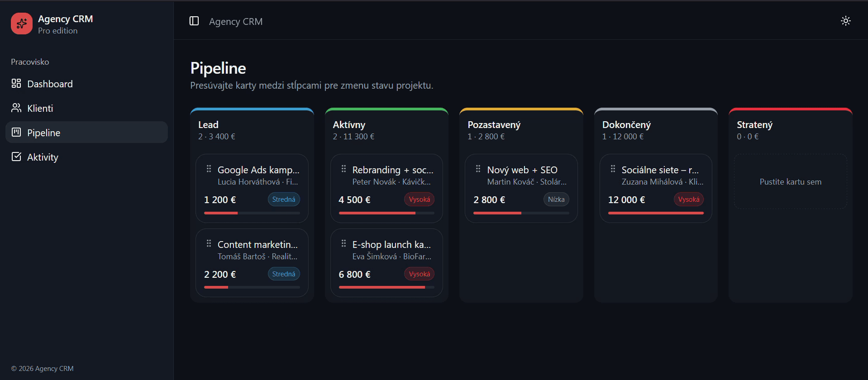
Task: Open the Klienti menu item
Action: [x=86, y=108]
